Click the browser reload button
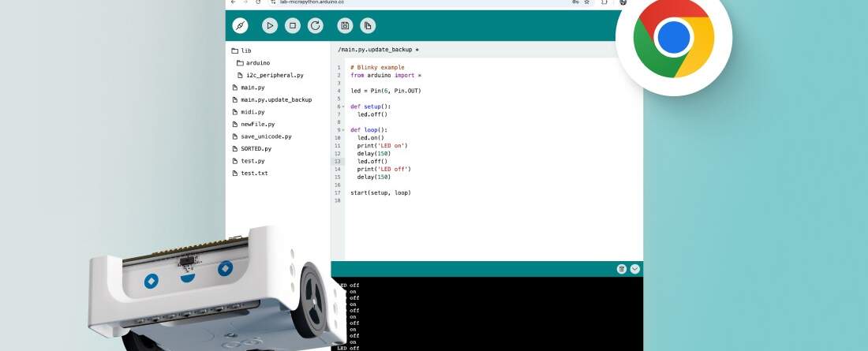This screenshot has width=868, height=351. [258, 2]
